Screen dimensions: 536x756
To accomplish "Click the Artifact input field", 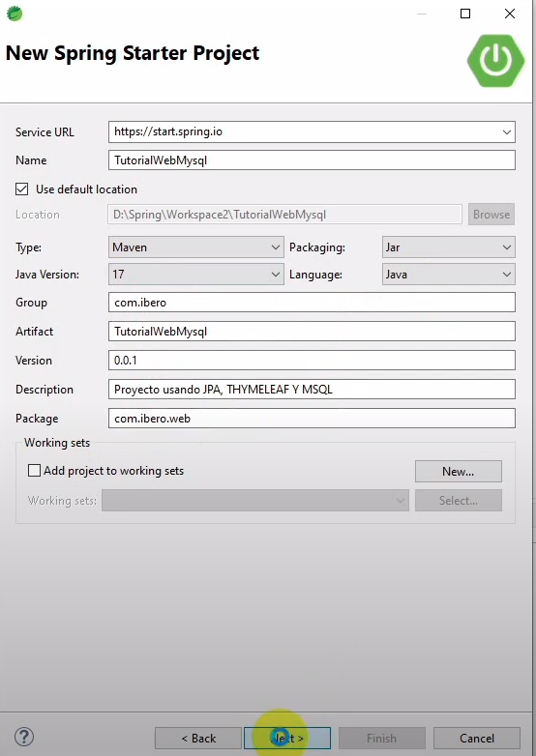I will click(312, 332).
